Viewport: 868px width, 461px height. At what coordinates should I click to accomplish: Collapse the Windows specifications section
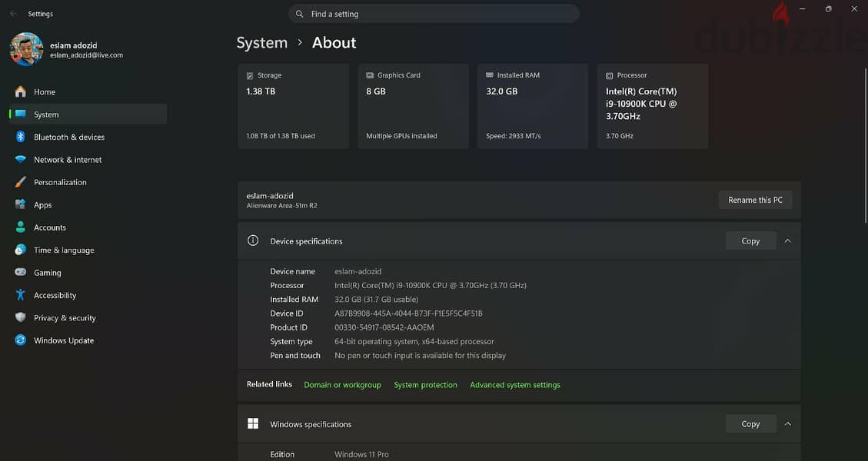pos(788,424)
